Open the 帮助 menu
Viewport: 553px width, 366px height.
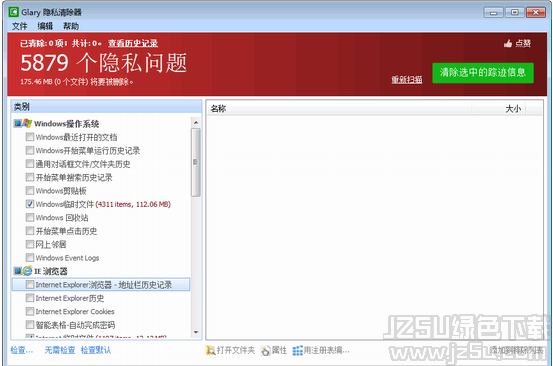click(71, 26)
